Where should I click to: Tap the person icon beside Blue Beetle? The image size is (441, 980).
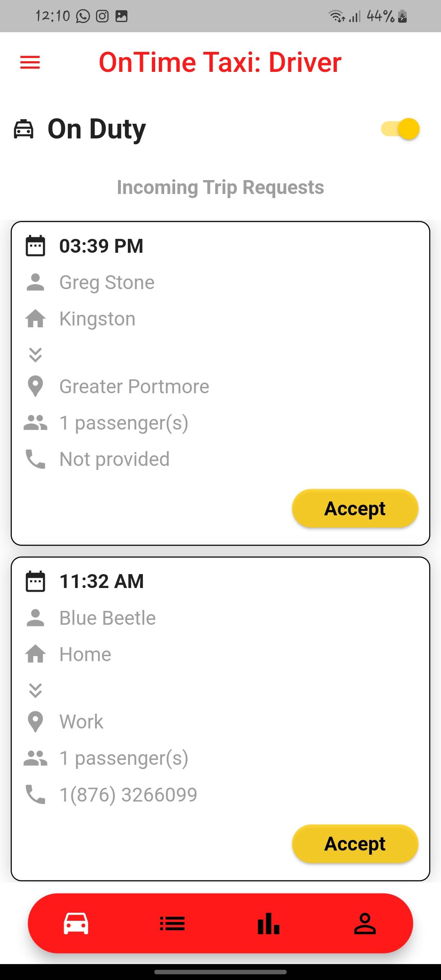36,618
